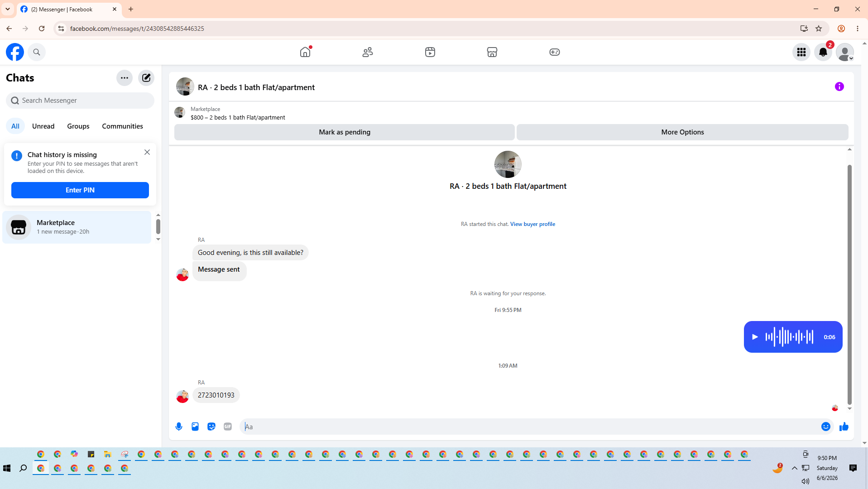Viewport: 868px width, 489px height.
Task: Switch to the Unread tab
Action: tap(43, 126)
